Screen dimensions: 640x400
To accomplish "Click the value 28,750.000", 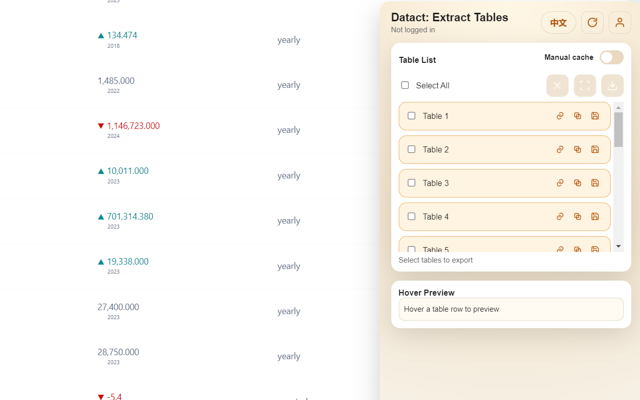I will pos(118,352).
